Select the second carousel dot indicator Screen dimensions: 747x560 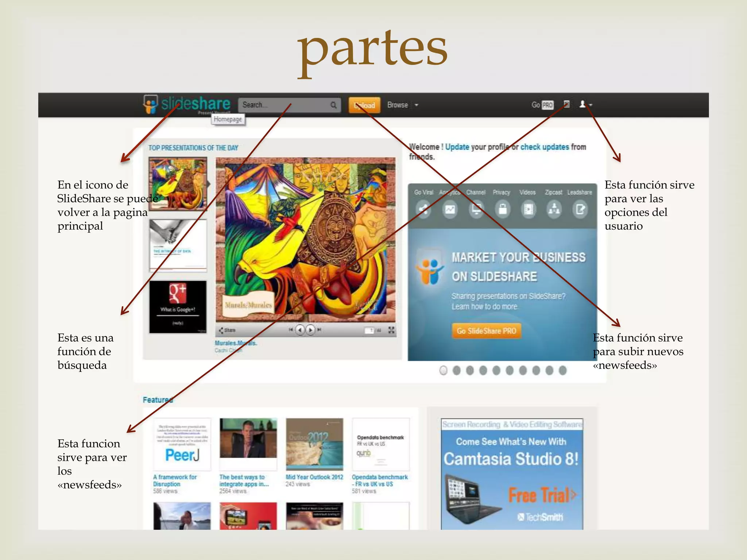pyautogui.click(x=456, y=370)
